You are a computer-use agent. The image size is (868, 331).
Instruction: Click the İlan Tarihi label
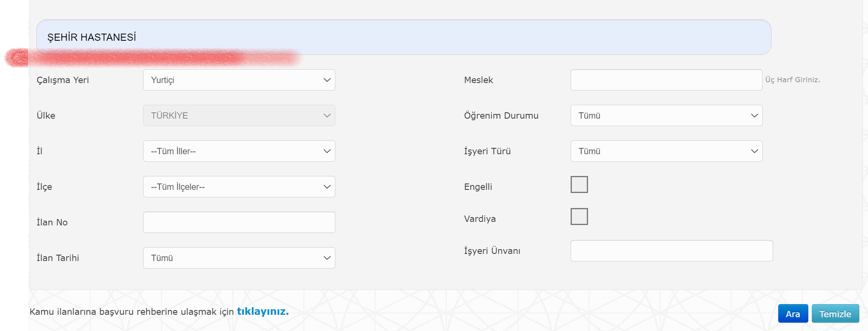58,258
